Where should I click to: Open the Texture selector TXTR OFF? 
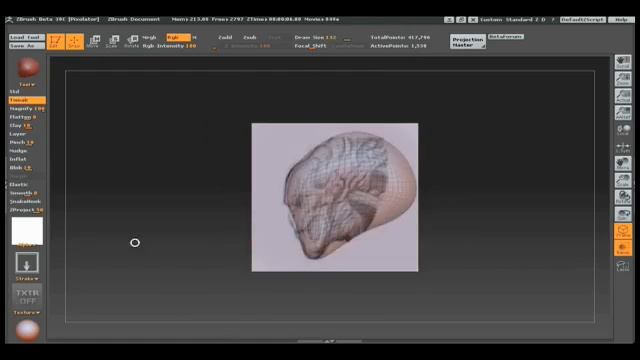(27, 297)
